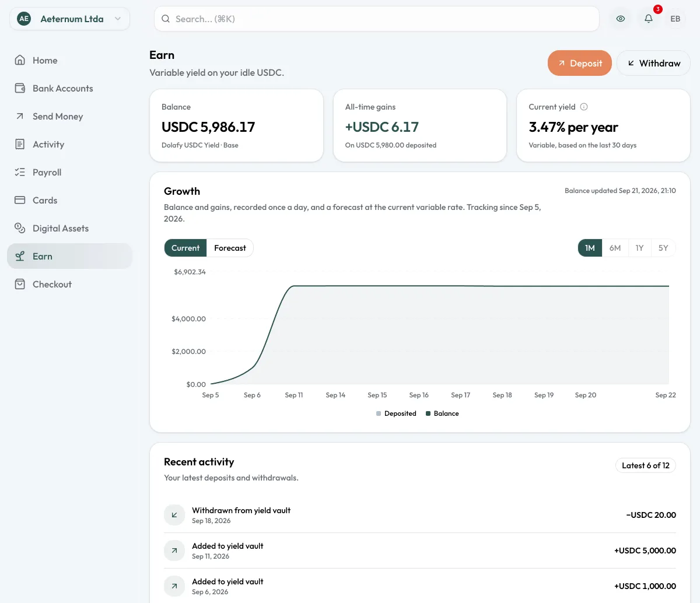Click the Withdrawn from yield vault row

pyautogui.click(x=420, y=515)
